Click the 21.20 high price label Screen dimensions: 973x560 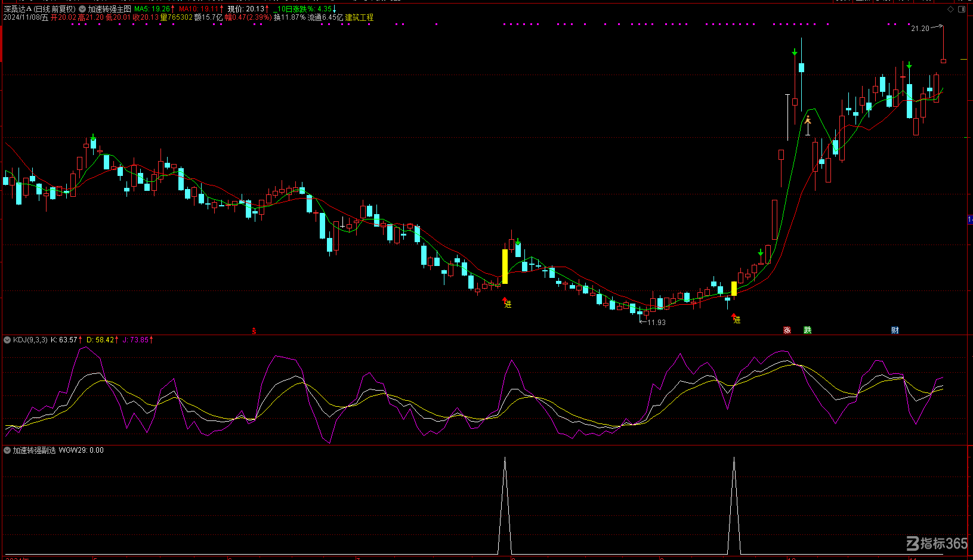click(x=920, y=29)
